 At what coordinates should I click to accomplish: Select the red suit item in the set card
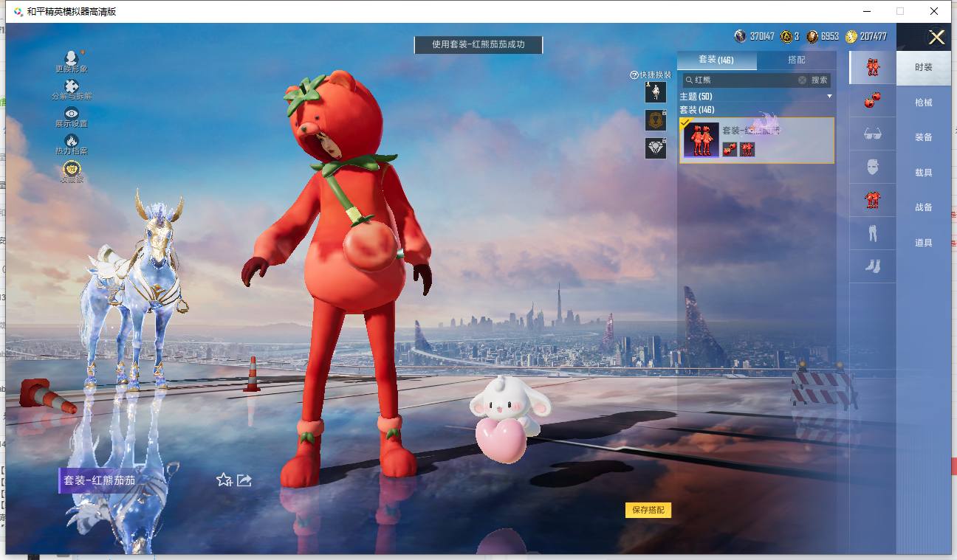pyautogui.click(x=747, y=150)
